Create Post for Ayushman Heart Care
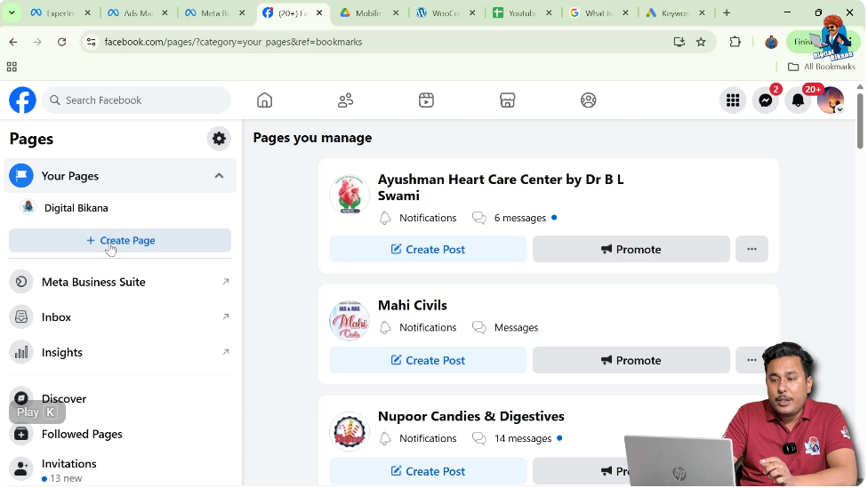Image resolution: width=868 pixels, height=488 pixels. [x=428, y=250]
